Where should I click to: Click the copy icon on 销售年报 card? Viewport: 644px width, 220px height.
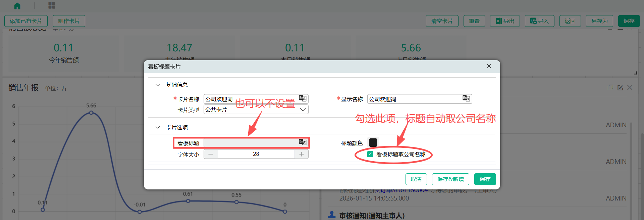610,88
